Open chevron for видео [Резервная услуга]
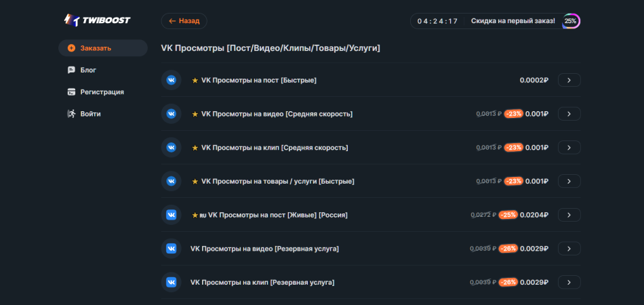The width and height of the screenshot is (644, 305). point(569,248)
